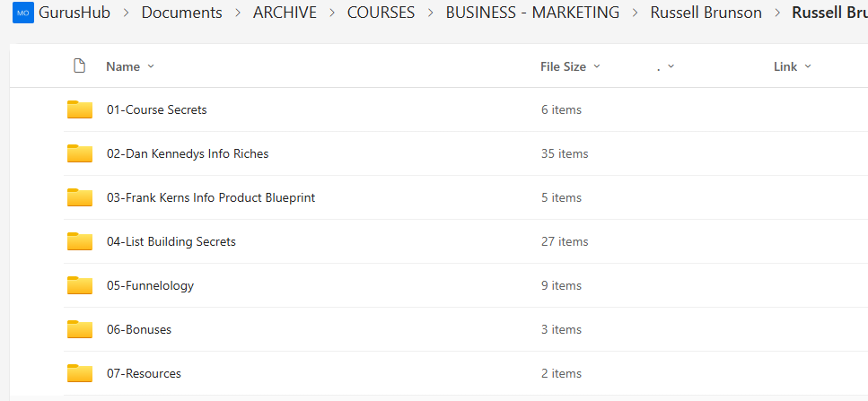Click the 05-Funnelology folder icon

point(80,285)
